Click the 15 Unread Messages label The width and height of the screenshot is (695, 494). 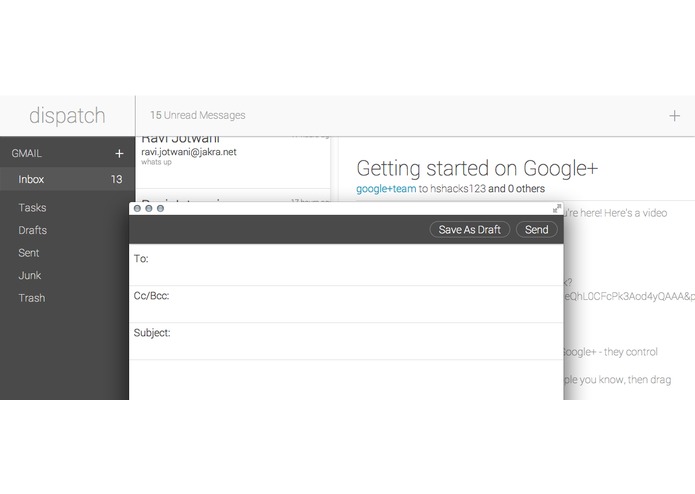(198, 115)
